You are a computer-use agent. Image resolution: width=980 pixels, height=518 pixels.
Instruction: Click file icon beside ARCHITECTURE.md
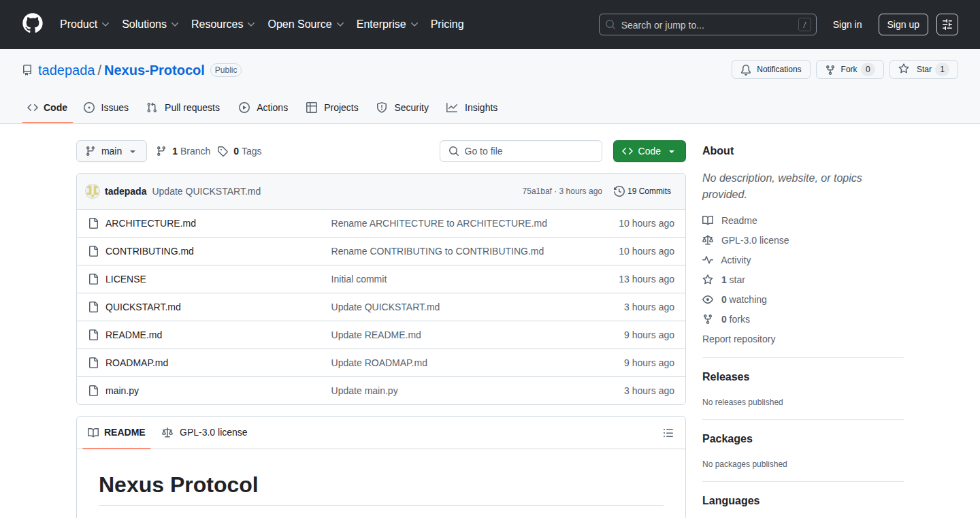pos(93,223)
